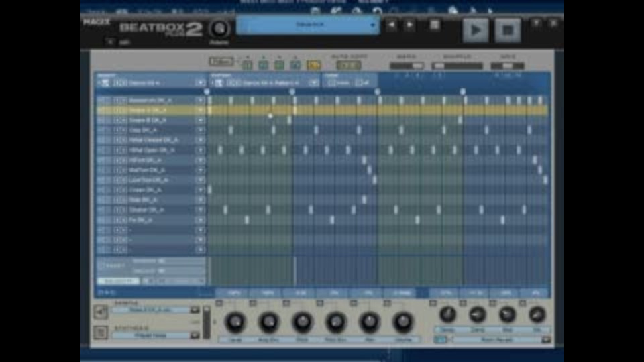
Task: Click the Pitch knob
Action: tap(303, 322)
